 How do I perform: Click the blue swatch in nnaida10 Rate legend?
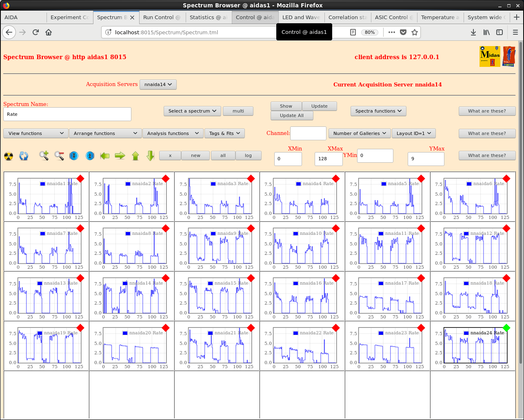(295, 234)
